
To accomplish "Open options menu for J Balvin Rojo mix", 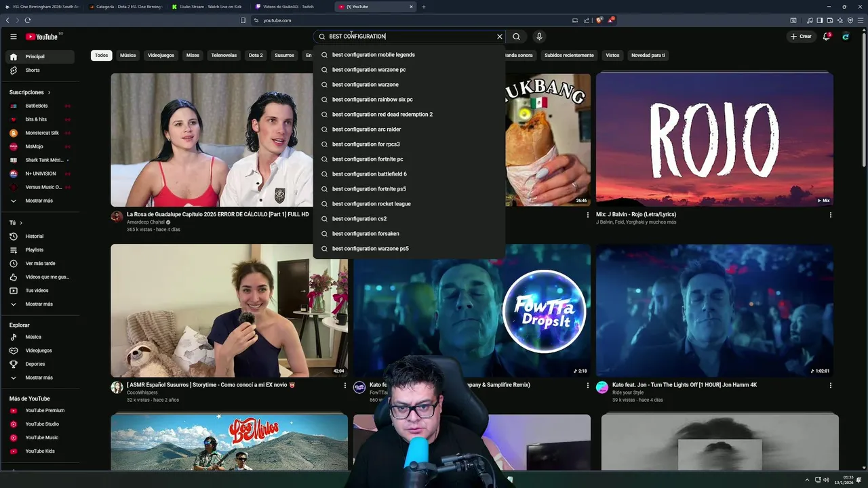I will point(831,215).
